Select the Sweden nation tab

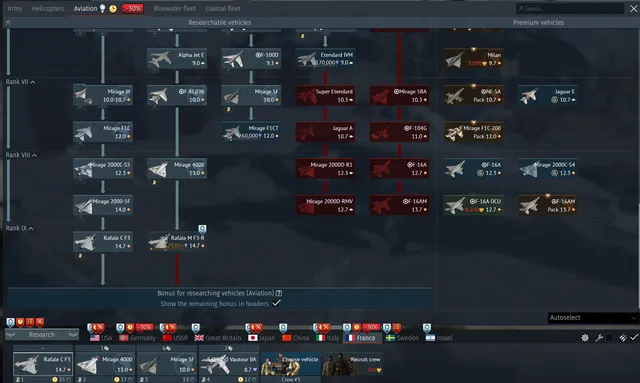(x=402, y=338)
